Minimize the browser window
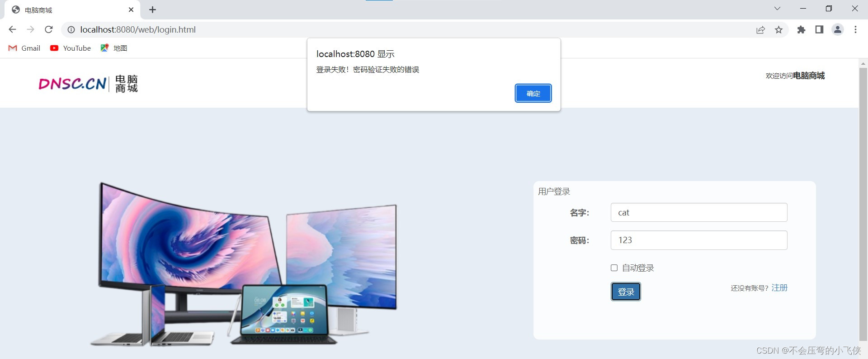The height and width of the screenshot is (359, 868). coord(803,9)
